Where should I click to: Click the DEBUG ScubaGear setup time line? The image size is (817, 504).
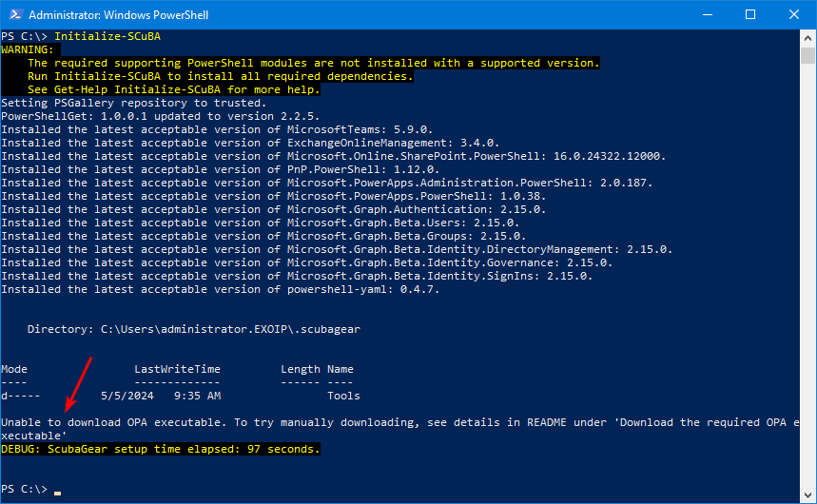[161, 448]
